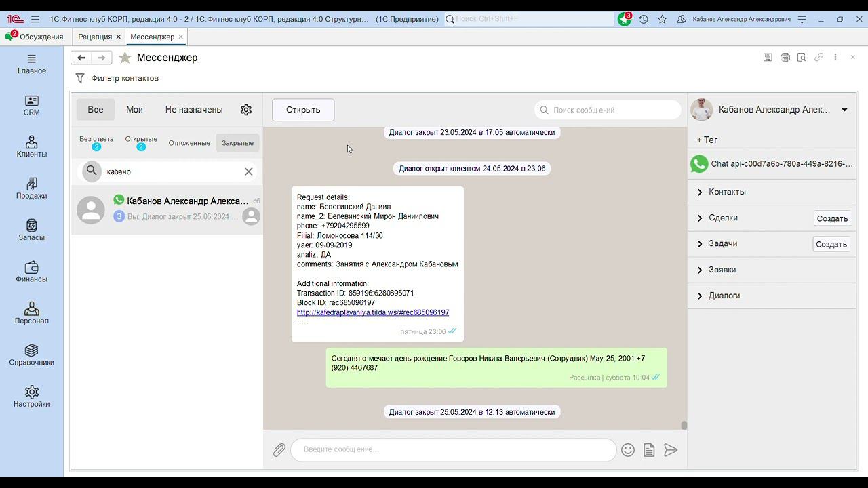Open notifications bell with badge 3
This screenshot has height=488, width=868.
pos(625,19)
